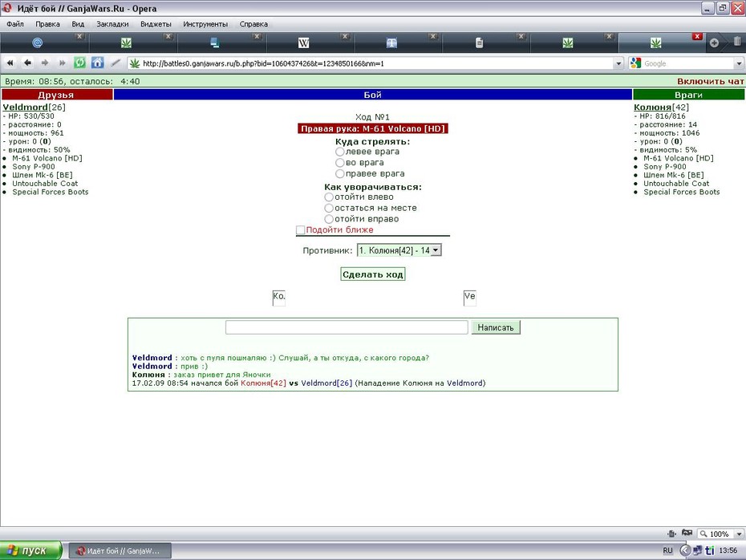Image resolution: width=746 pixels, height=560 pixels.
Task: Close the active tab with red X
Action: point(697,36)
